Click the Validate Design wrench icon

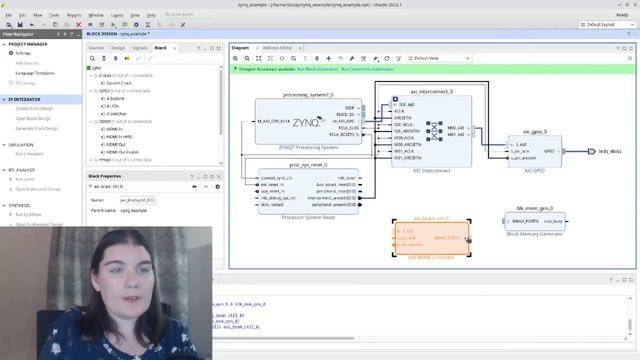(352, 58)
